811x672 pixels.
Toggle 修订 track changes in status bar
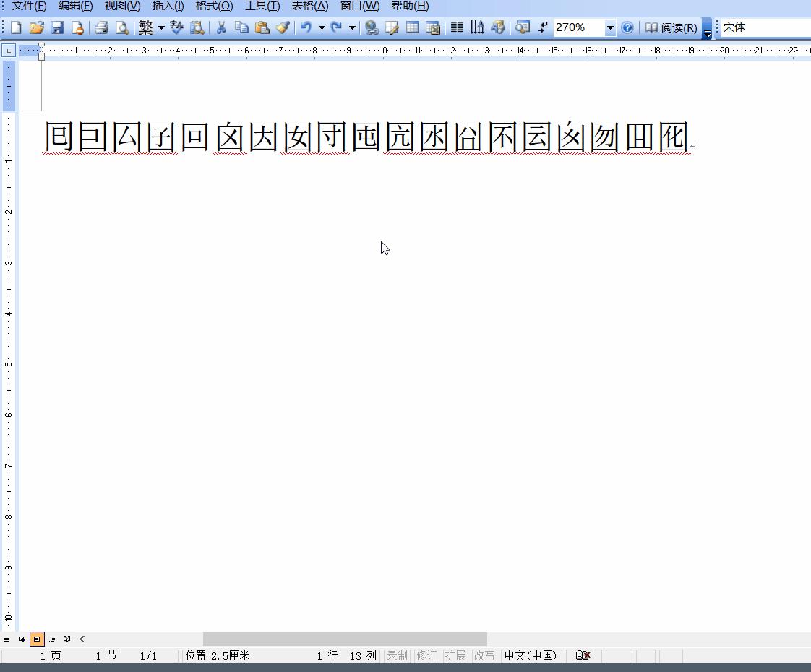[x=426, y=656]
